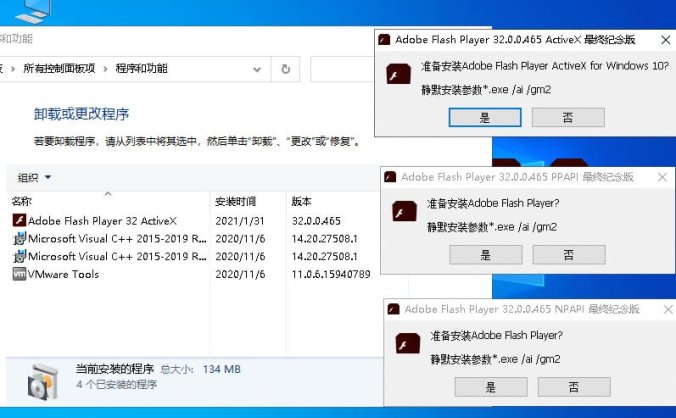
Task: Expand the address bar history dropdown
Action: coord(257,69)
